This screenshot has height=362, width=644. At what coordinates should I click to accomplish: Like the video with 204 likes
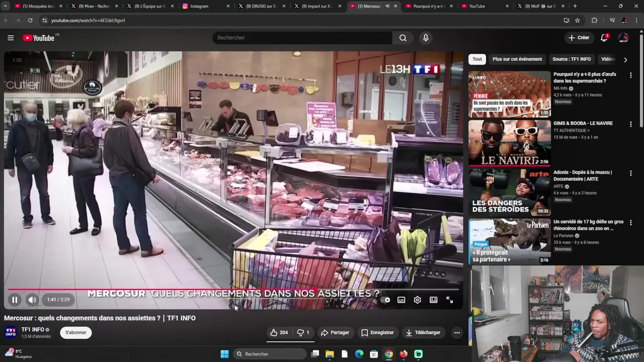point(279,332)
